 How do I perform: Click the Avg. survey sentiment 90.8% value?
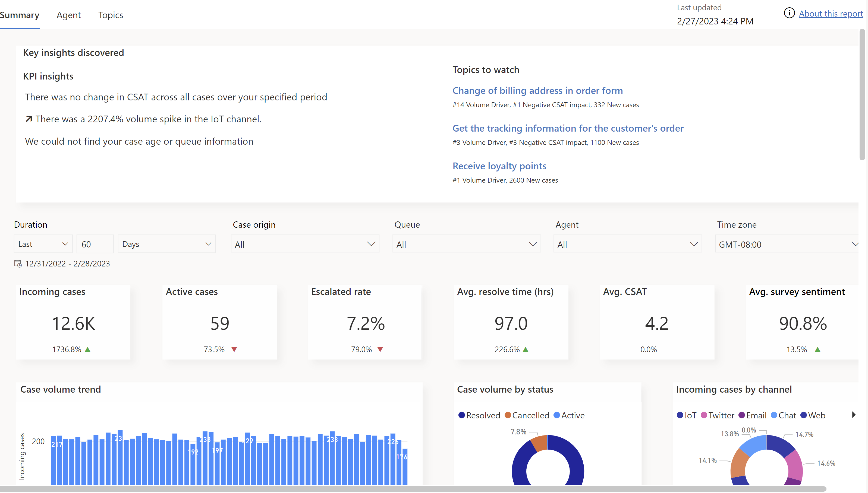pos(803,323)
